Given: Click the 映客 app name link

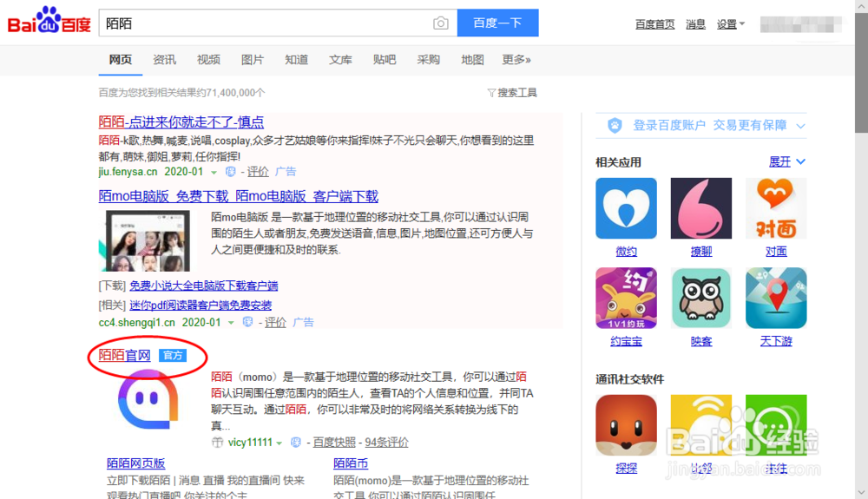Looking at the screenshot, I should (x=700, y=342).
